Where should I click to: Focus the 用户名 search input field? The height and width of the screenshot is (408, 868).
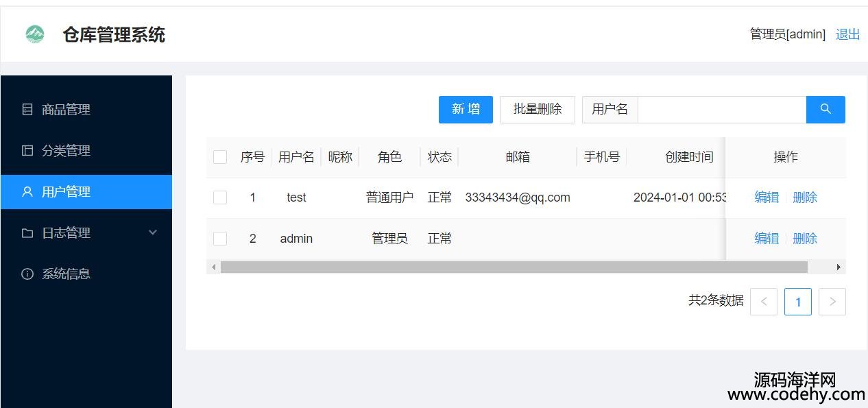tap(722, 110)
